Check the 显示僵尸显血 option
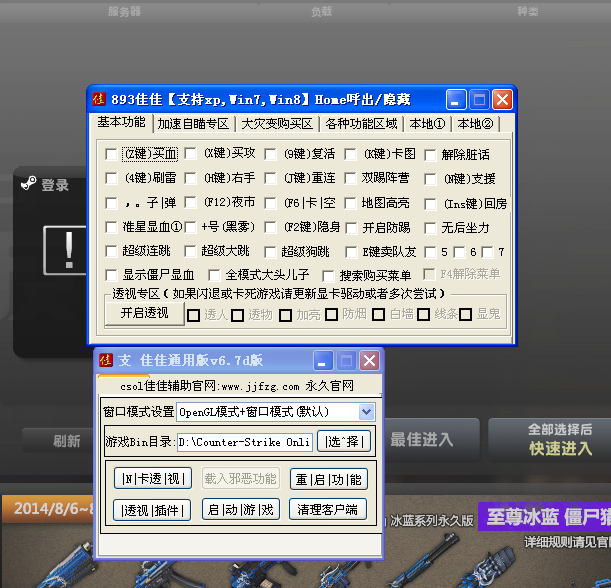 pyautogui.click(x=111, y=274)
